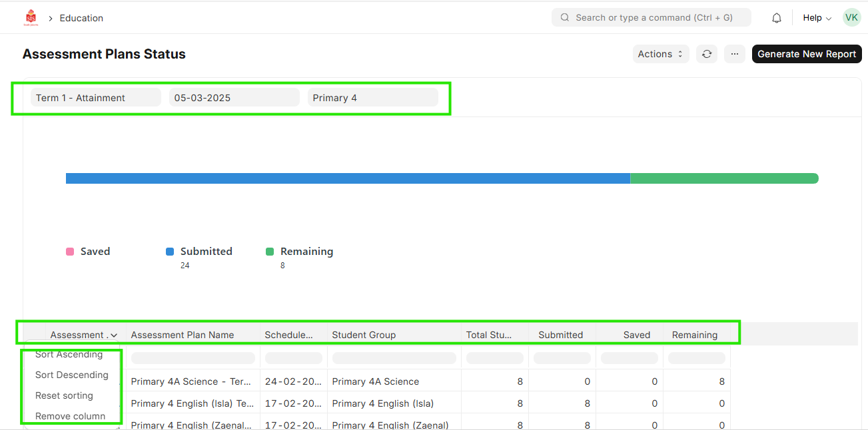This screenshot has height=430, width=868.
Task: Open the three-dots more options menu
Action: (734, 54)
